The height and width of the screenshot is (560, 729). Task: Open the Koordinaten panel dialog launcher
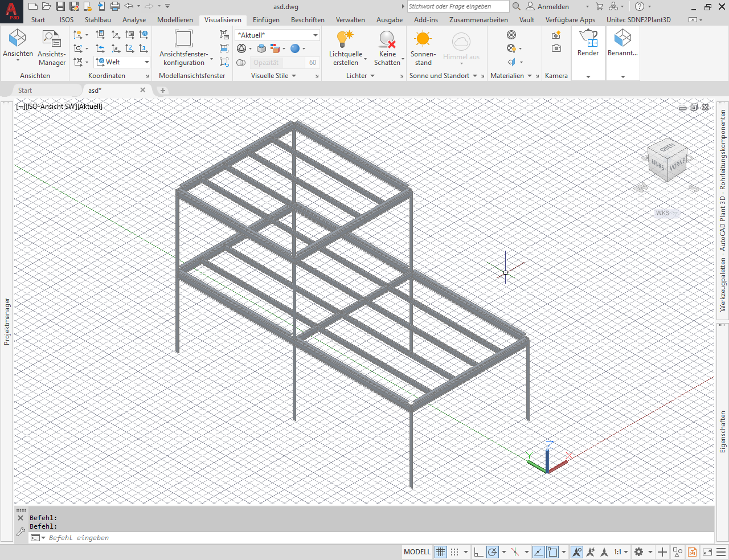coord(148,76)
